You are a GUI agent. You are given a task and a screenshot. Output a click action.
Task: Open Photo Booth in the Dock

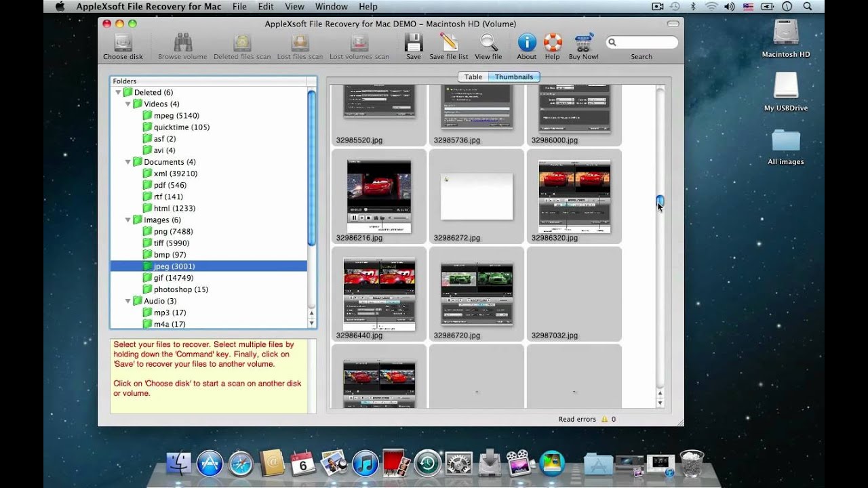396,464
